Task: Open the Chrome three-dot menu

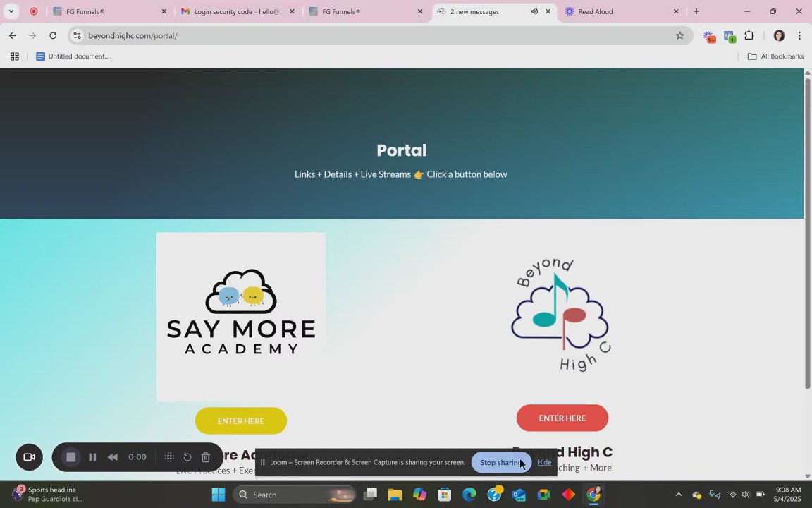Action: (x=799, y=35)
